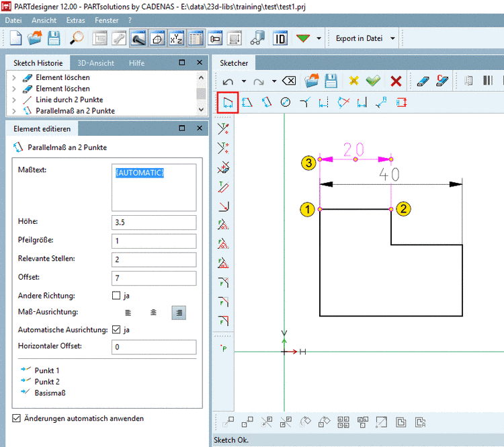Click the P point tool icon
Image resolution: width=504 pixels, height=447 pixels.
coord(224,348)
